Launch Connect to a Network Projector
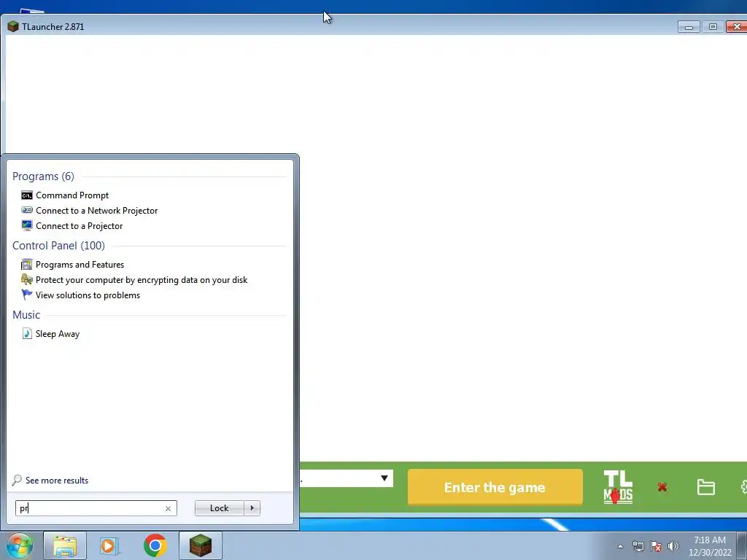 89,211
